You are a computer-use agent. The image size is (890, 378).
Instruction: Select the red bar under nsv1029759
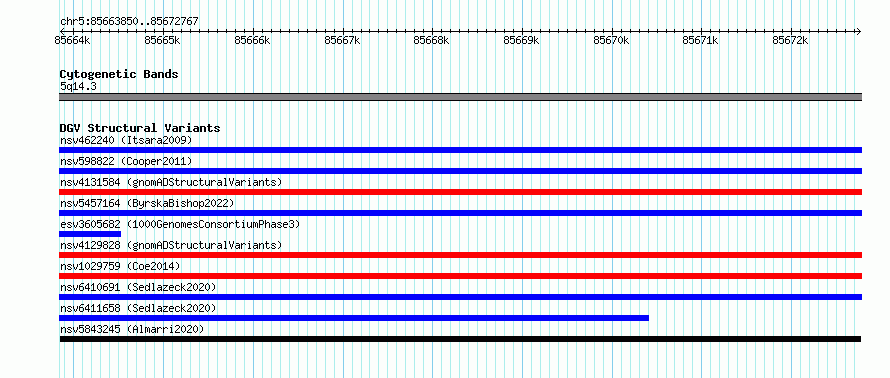point(460,276)
